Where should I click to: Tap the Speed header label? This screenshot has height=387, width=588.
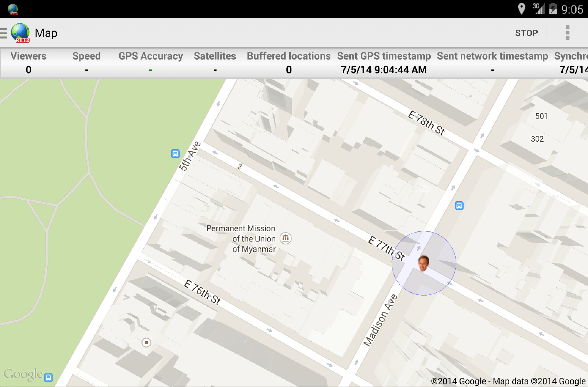(x=87, y=56)
